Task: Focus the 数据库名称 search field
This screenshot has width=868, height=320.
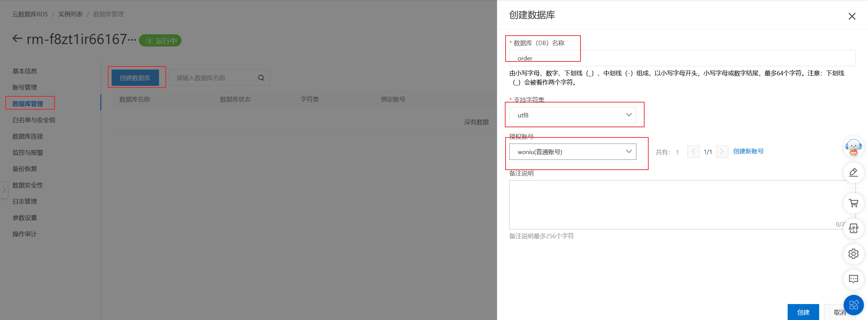Action: (x=219, y=78)
